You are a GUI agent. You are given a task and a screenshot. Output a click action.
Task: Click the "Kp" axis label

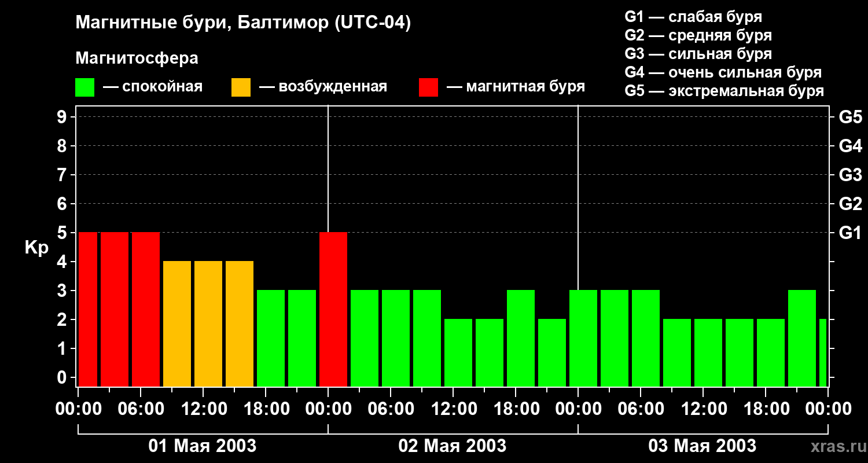37,248
